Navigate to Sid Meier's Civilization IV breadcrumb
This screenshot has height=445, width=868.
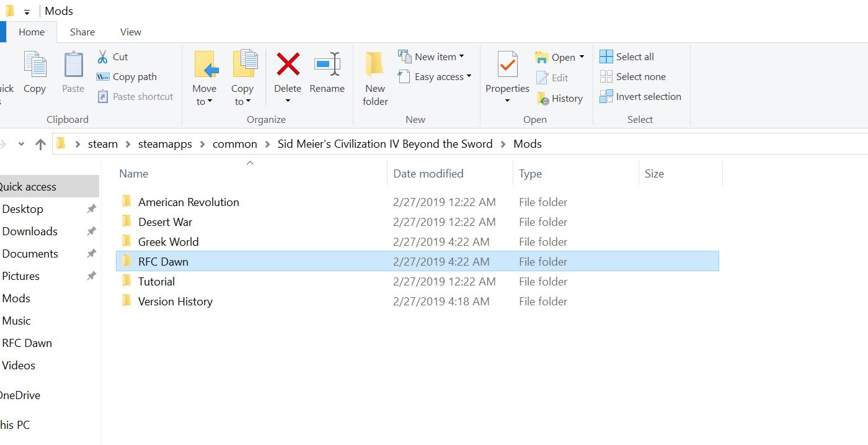(x=385, y=144)
